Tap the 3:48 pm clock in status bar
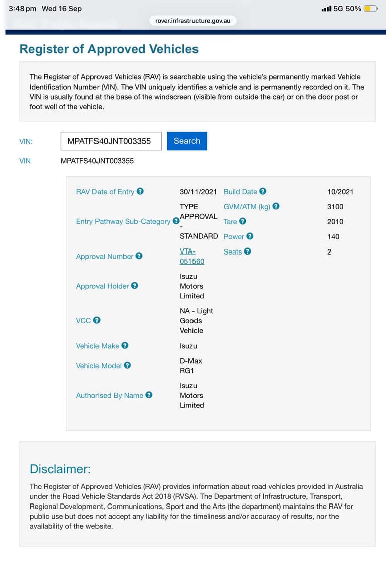Viewport: 386px width, 588px height. pyautogui.click(x=23, y=8)
